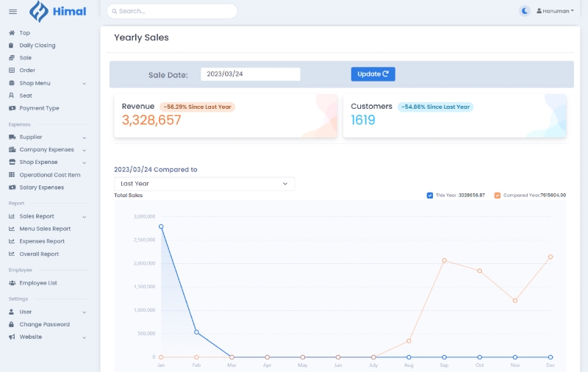Open the Operational Cost Item page
Viewport: 588px width, 372px height.
point(49,175)
